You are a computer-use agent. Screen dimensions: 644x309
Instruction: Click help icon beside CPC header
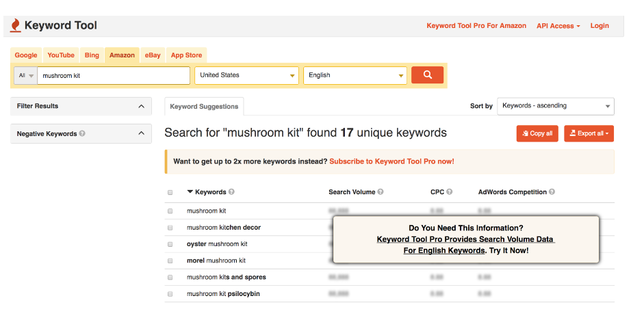point(450,192)
